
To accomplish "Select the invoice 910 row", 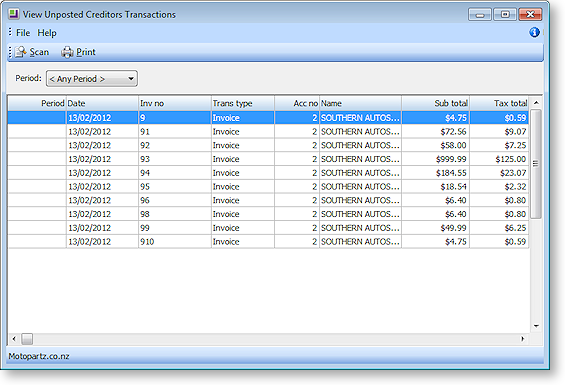I will pos(268,242).
